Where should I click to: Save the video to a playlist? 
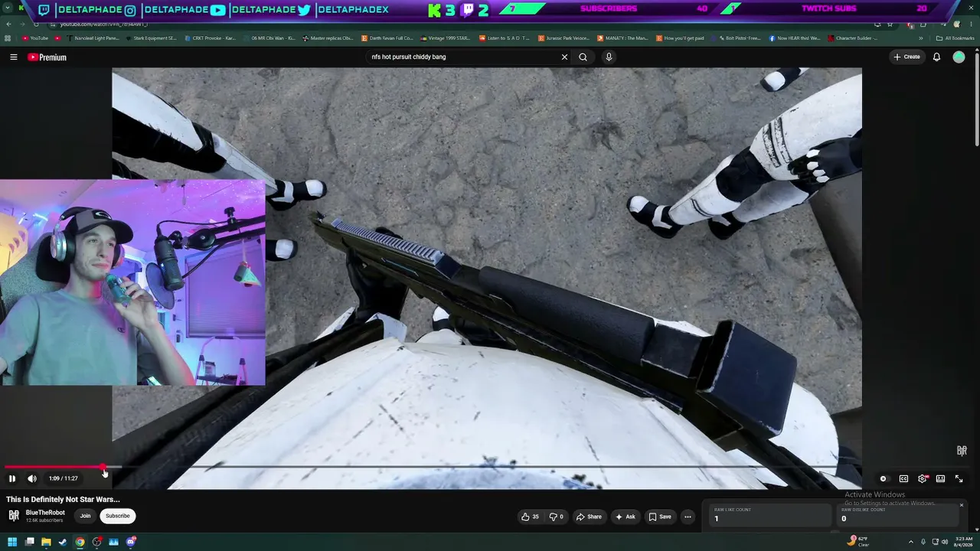(659, 517)
